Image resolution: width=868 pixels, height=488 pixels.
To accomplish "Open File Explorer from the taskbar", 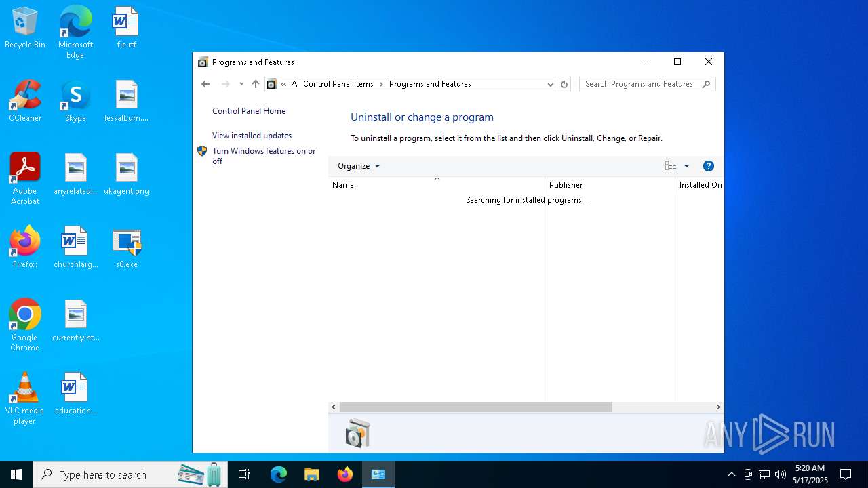I will 312,474.
